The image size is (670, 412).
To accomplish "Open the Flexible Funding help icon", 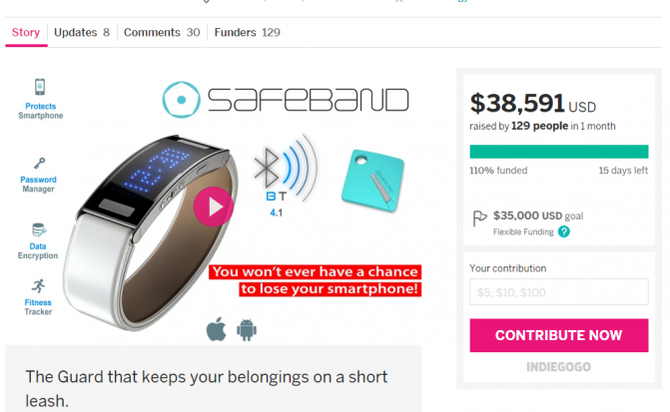I will point(564,232).
